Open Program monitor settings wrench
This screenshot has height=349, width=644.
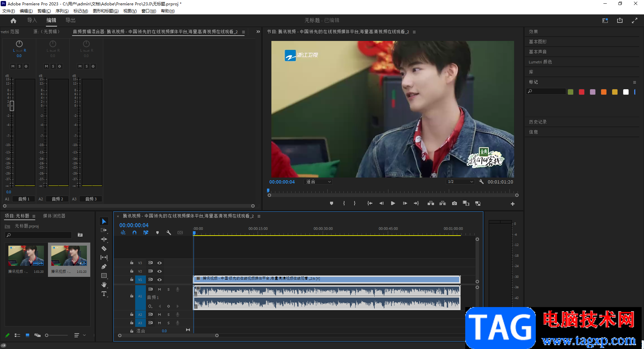pyautogui.click(x=481, y=182)
